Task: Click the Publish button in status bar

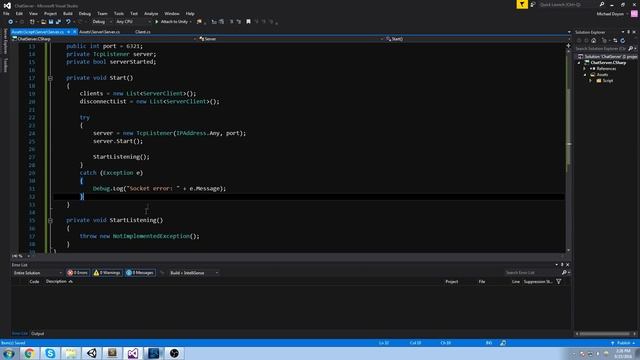Action: (x=623, y=343)
